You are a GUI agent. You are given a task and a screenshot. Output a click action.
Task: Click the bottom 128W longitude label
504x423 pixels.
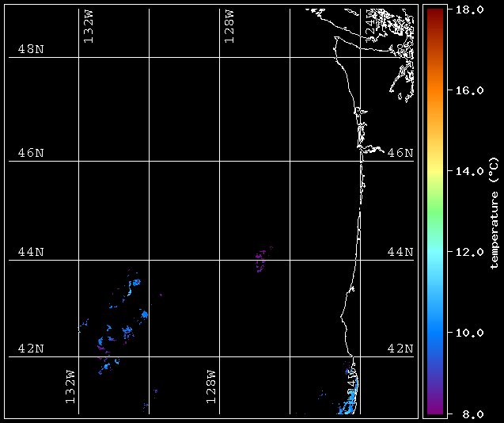210,387
